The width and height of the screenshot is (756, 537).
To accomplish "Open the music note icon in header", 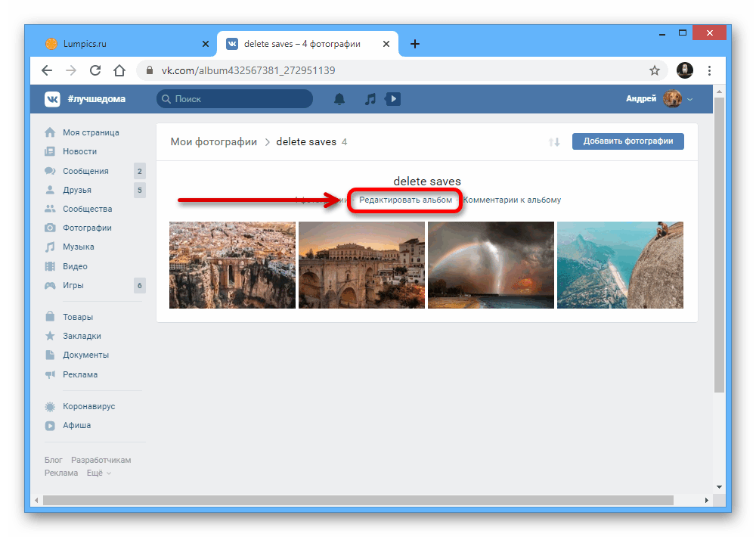I will pyautogui.click(x=370, y=99).
